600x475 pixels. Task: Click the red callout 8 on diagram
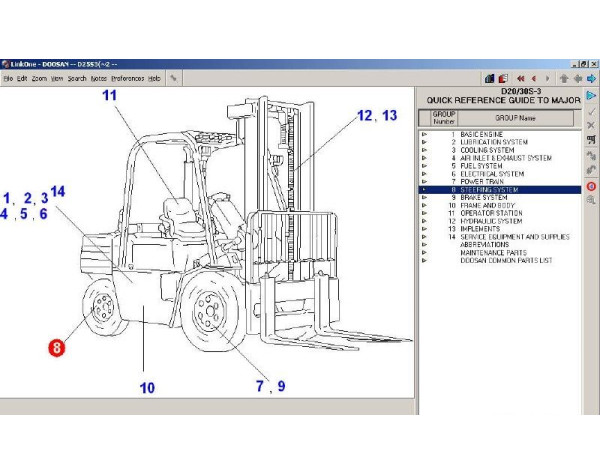click(x=57, y=347)
